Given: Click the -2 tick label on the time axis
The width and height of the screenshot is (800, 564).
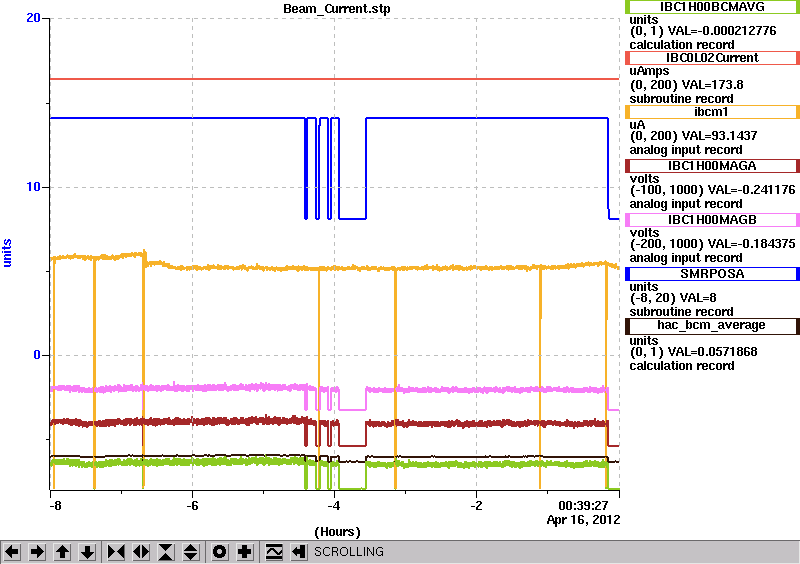Looking at the screenshot, I should (476, 506).
